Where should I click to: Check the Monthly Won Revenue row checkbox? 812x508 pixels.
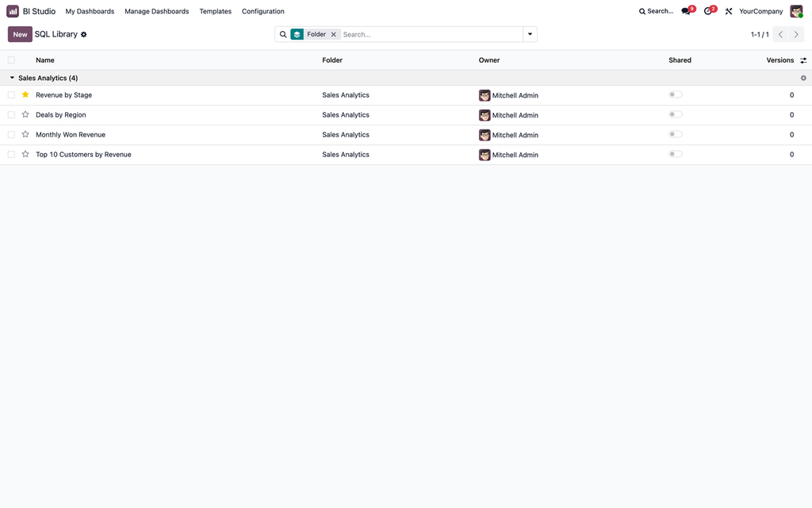pyautogui.click(x=11, y=135)
